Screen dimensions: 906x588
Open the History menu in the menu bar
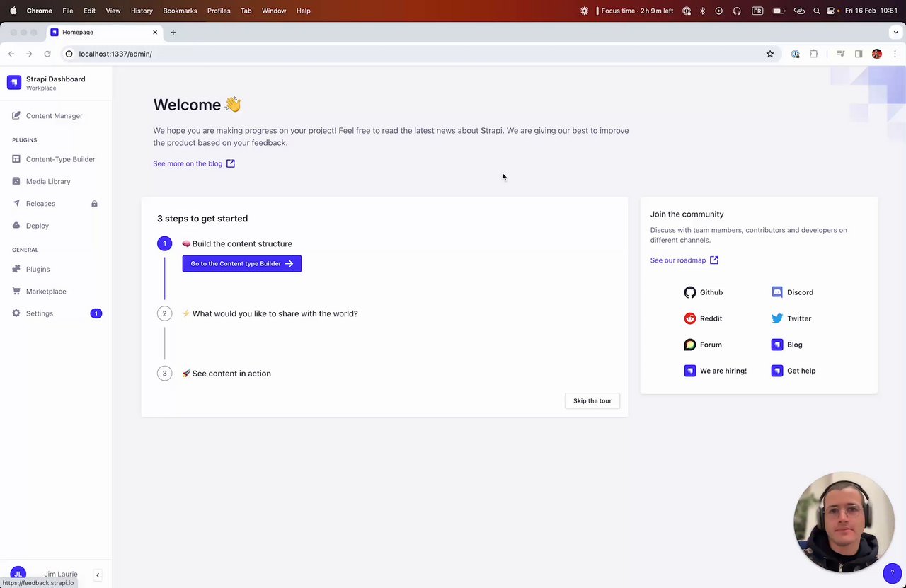(x=142, y=11)
